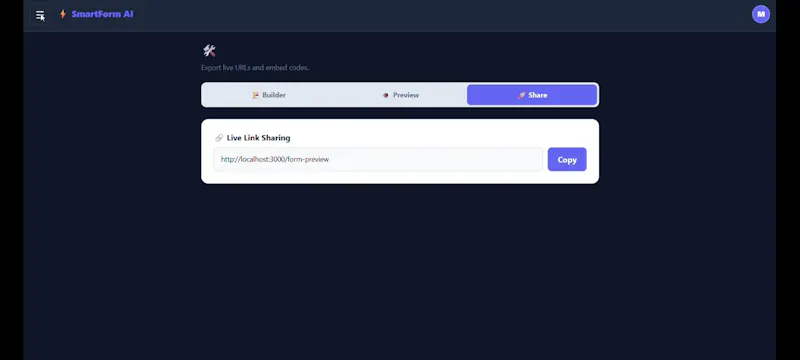This screenshot has width=800, height=360.
Task: Open the user avatar M
Action: tap(761, 14)
